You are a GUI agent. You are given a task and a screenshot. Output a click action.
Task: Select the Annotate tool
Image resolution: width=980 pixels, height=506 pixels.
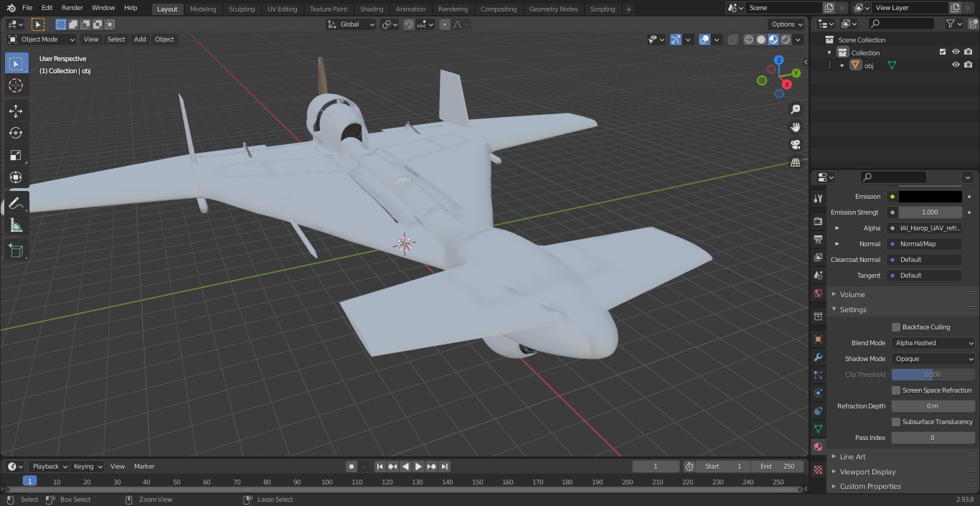16,204
